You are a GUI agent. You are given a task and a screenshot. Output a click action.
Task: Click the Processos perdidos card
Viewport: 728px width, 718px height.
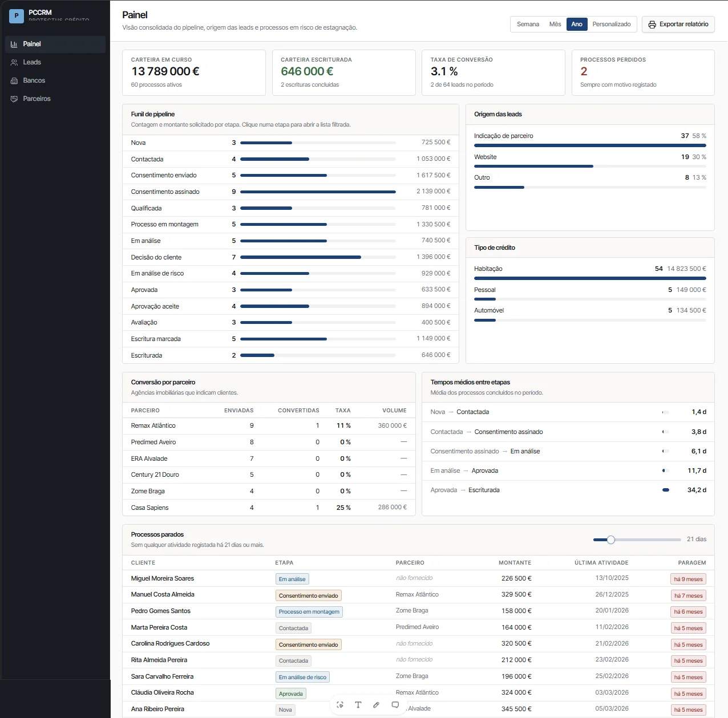(643, 72)
